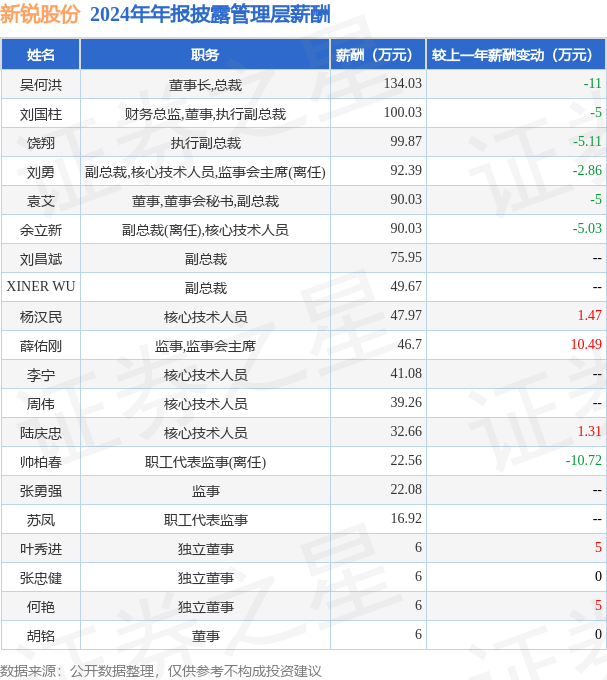Click the salary value 75.95
607x680 pixels.
pyautogui.click(x=406, y=257)
